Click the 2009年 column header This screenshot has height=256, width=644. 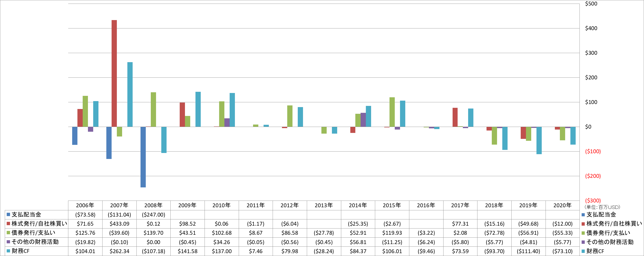pos(188,205)
